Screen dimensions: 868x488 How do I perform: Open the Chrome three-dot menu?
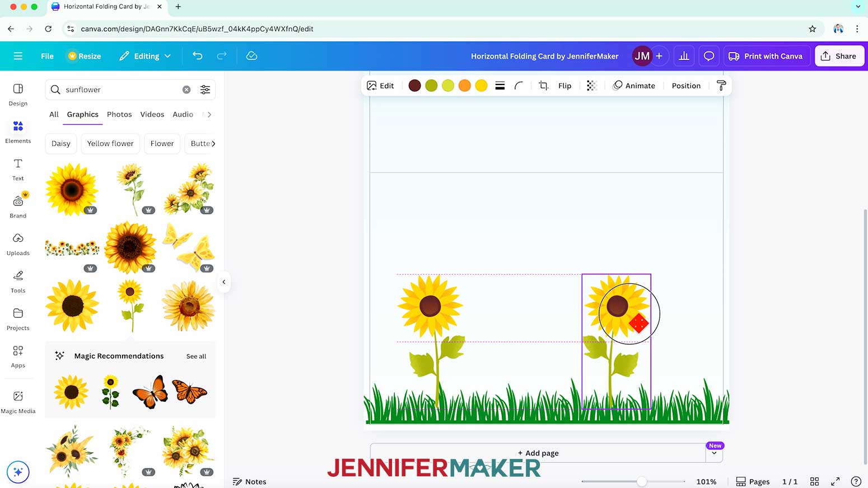click(x=857, y=29)
